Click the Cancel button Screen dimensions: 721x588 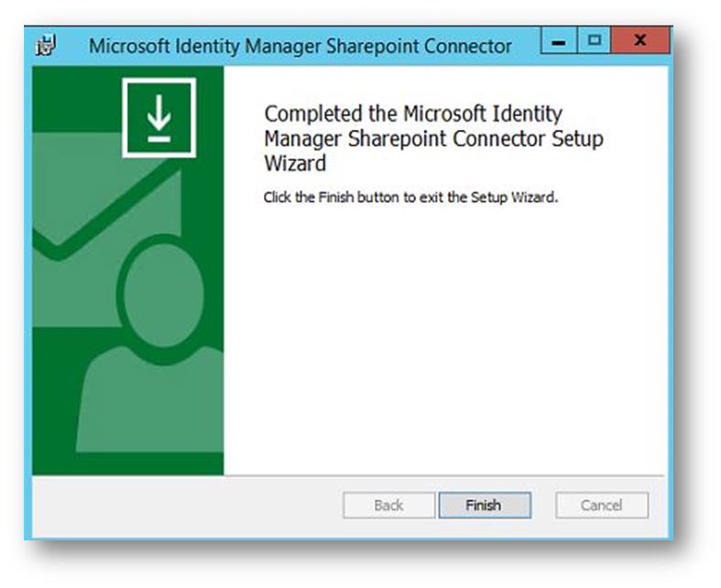[x=602, y=505]
